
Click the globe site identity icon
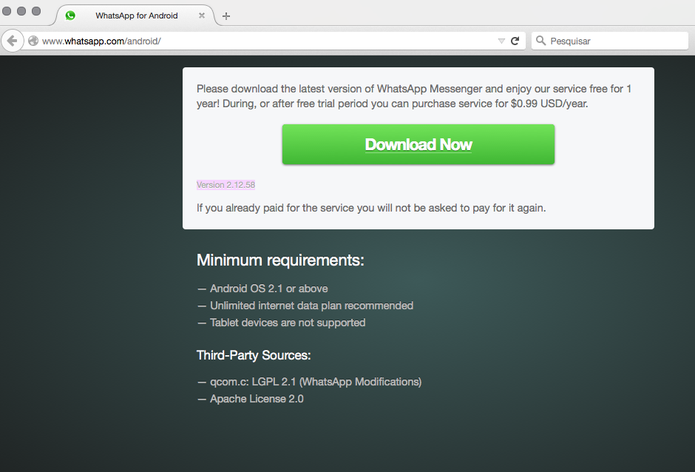(33, 41)
